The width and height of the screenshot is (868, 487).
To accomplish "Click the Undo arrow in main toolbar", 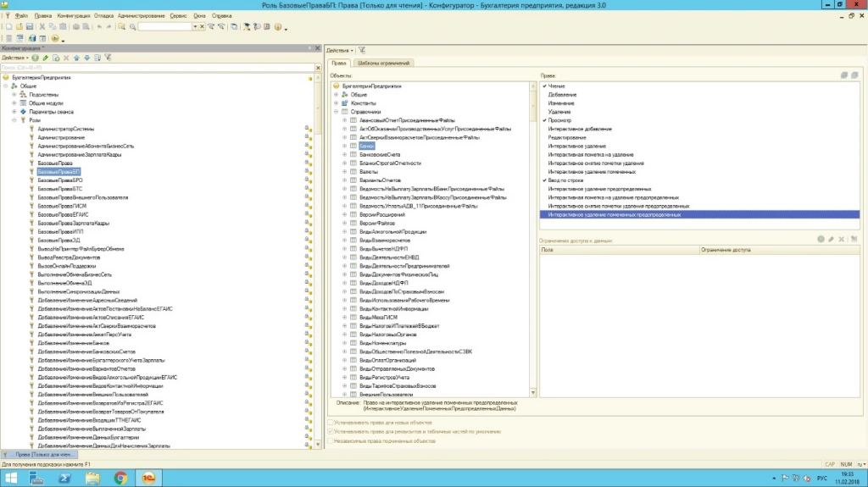I will pos(99,27).
